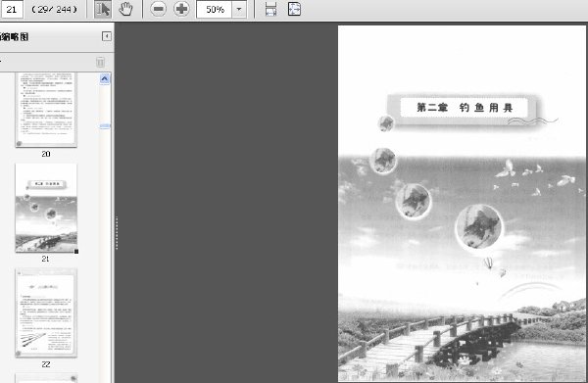Click the page count text (29/244)

55,10
